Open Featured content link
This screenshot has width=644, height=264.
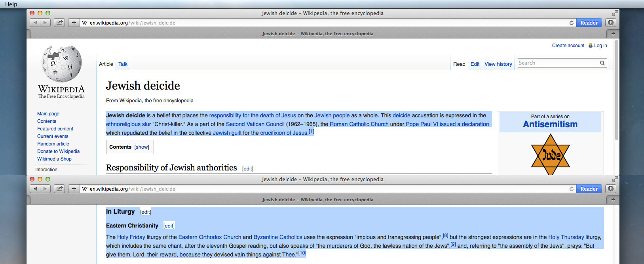pos(55,129)
